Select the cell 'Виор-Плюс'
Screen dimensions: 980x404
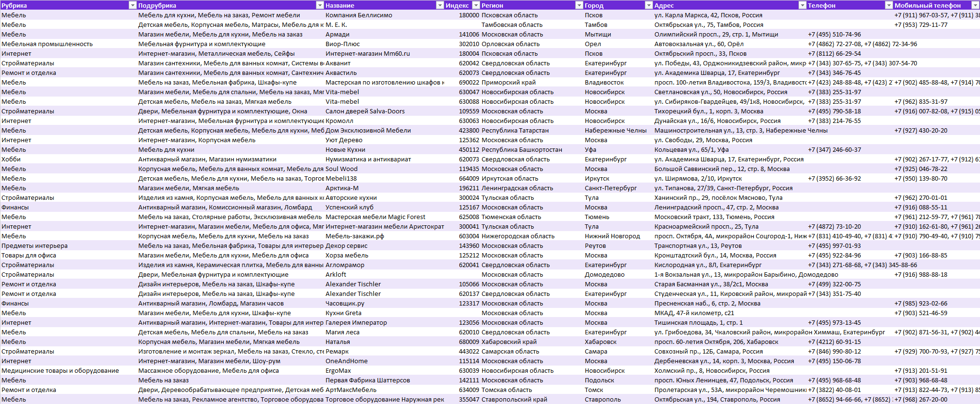(384, 44)
